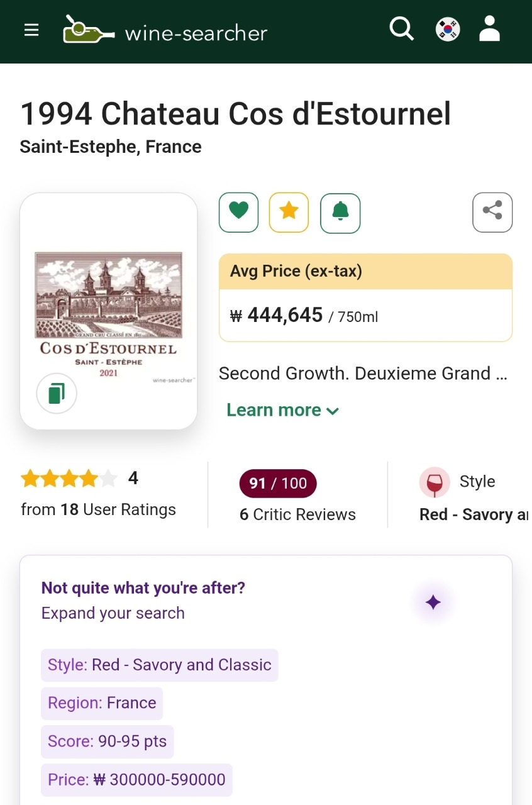
Task: Open the 6 Critic Reviews link
Action: (x=297, y=514)
